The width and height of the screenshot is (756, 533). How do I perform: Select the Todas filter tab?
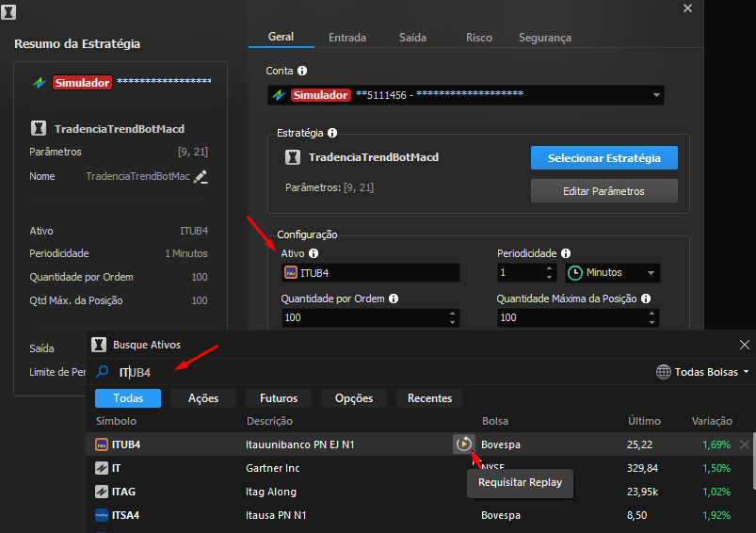(128, 398)
